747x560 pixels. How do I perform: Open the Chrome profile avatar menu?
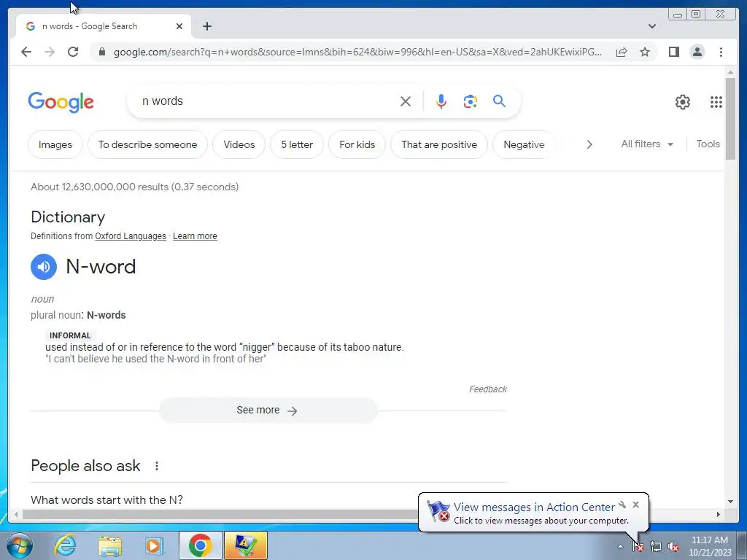tap(697, 52)
